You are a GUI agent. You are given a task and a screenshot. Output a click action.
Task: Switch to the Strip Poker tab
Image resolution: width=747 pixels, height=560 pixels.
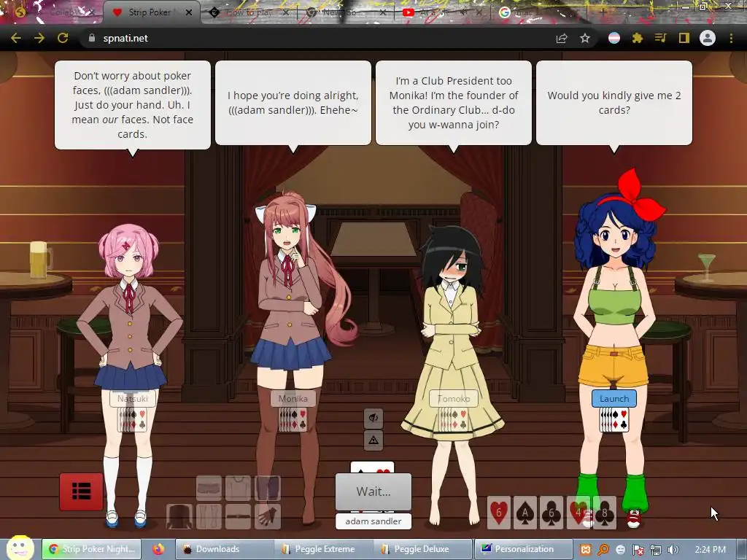point(150,12)
